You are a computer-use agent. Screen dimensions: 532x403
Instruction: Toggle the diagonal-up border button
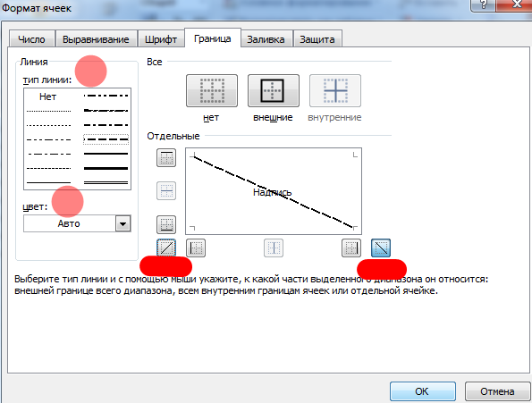click(x=166, y=248)
